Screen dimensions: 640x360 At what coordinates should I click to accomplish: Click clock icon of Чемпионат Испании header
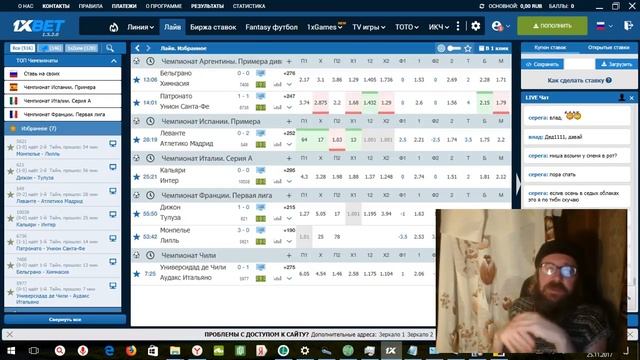[x=150, y=121]
